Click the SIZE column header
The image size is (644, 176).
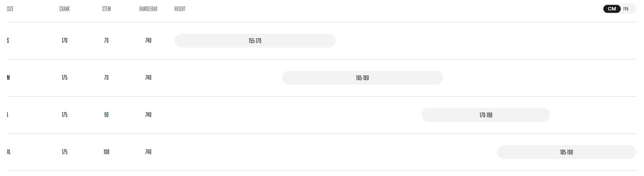(x=10, y=9)
